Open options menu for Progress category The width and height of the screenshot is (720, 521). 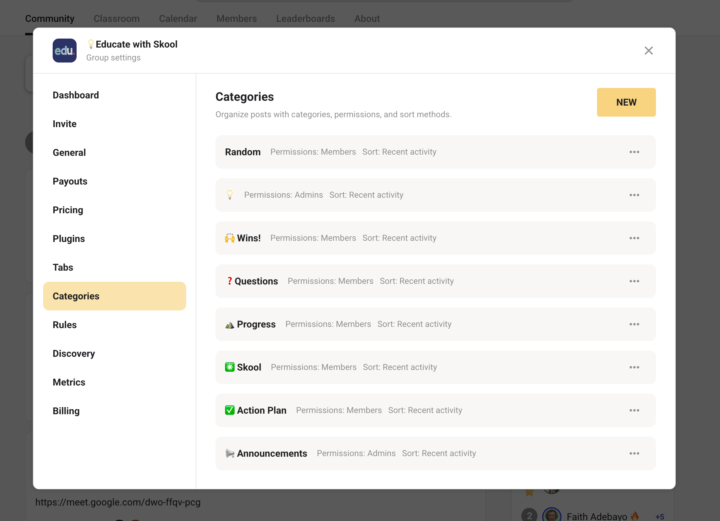634,324
